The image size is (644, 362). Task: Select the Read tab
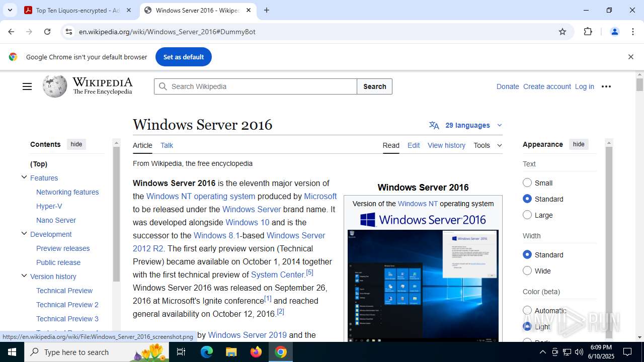(x=391, y=145)
